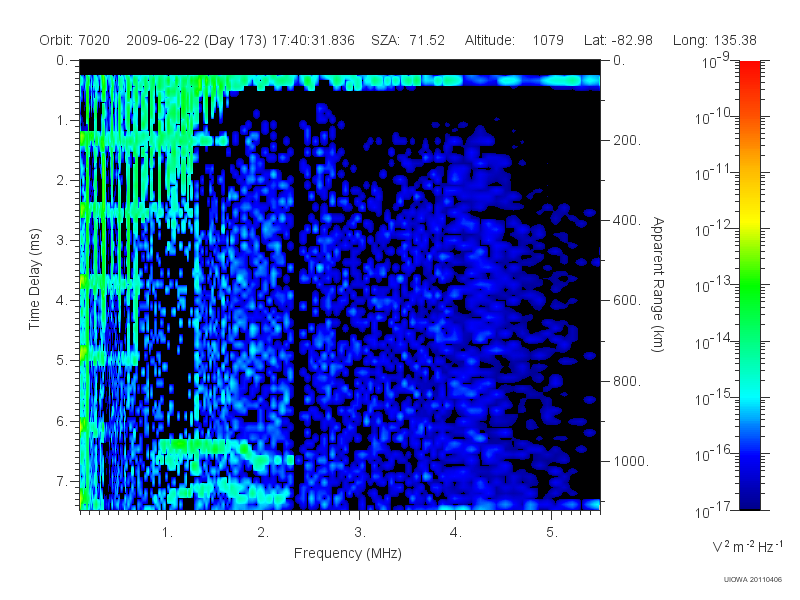Click the dark blue bottom of the color bar
Screen dimensions: 800x600
(x=750, y=500)
